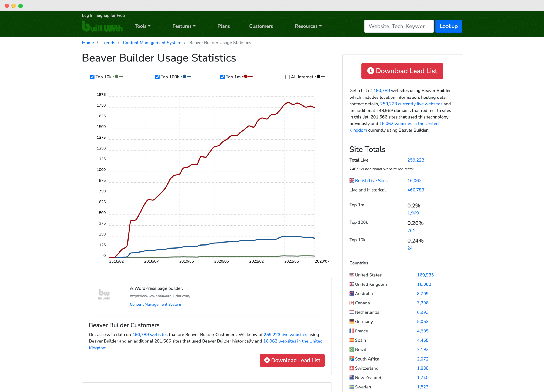The width and height of the screenshot is (544, 392).
Task: Click the All Internet black legend marker
Action: pos(320,77)
